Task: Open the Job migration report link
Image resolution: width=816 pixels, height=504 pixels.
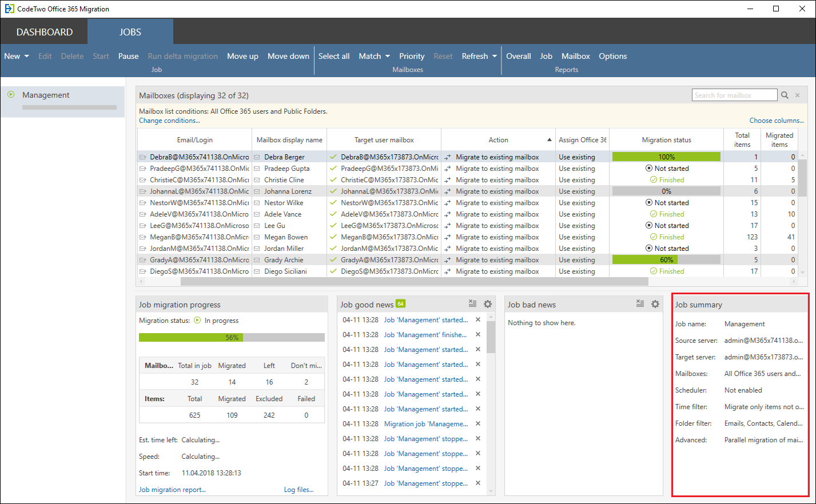Action: click(x=172, y=490)
